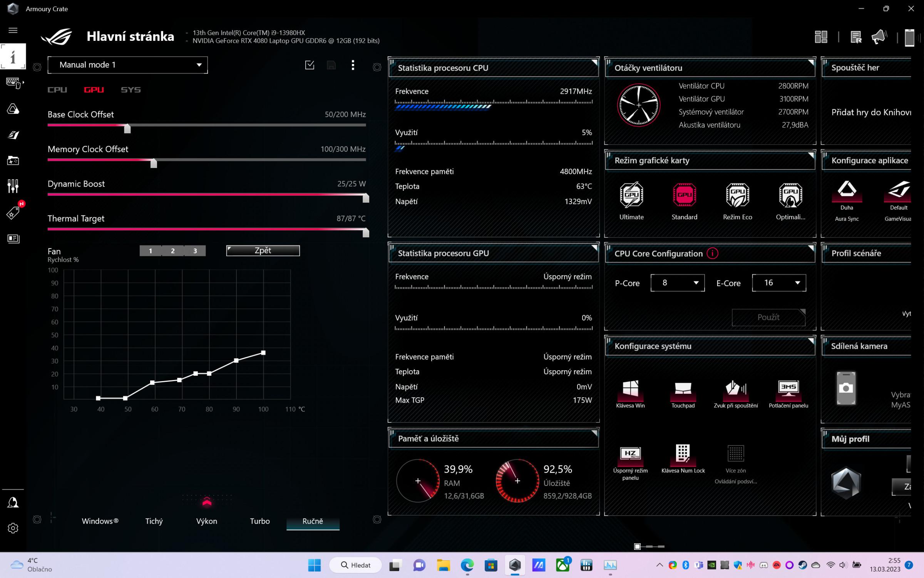Select fan curve preset 2
The width and height of the screenshot is (924, 578).
(173, 251)
